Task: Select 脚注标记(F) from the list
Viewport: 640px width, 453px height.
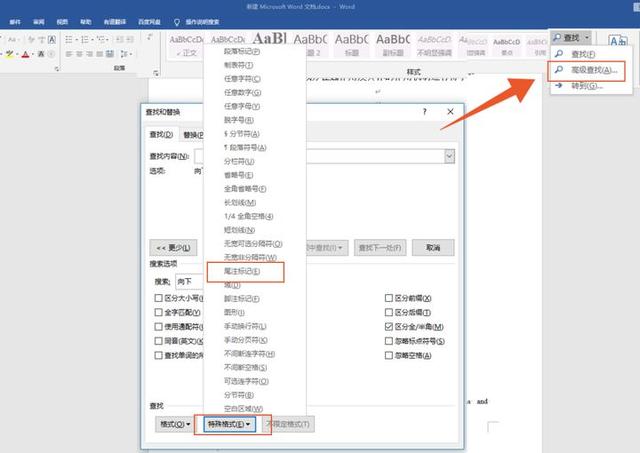Action: pos(242,299)
